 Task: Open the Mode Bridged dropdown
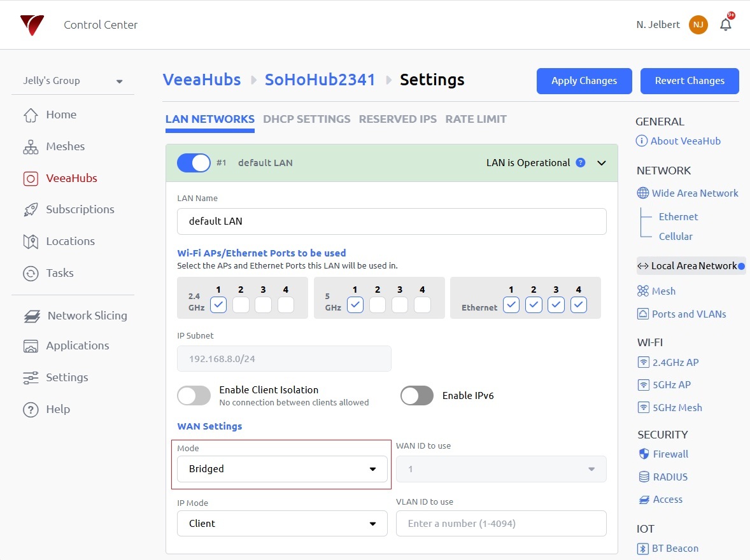[282, 469]
